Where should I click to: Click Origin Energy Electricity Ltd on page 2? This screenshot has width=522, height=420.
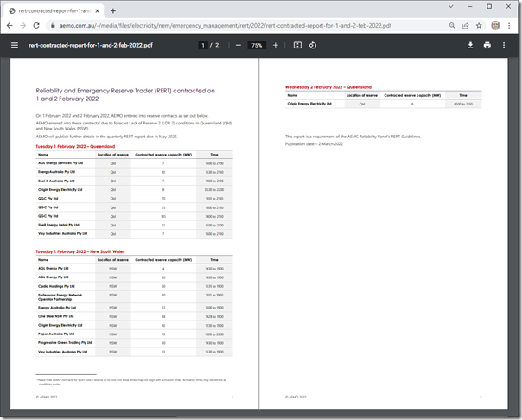point(309,104)
